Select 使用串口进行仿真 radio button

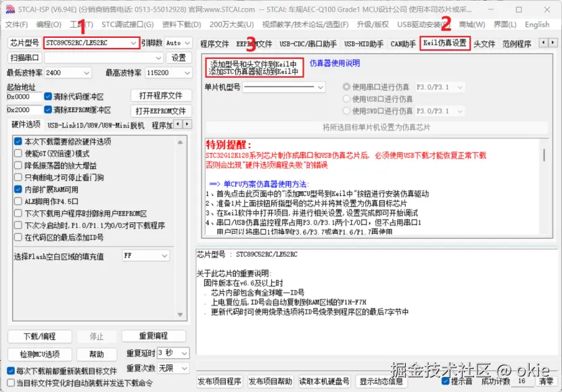pos(346,87)
